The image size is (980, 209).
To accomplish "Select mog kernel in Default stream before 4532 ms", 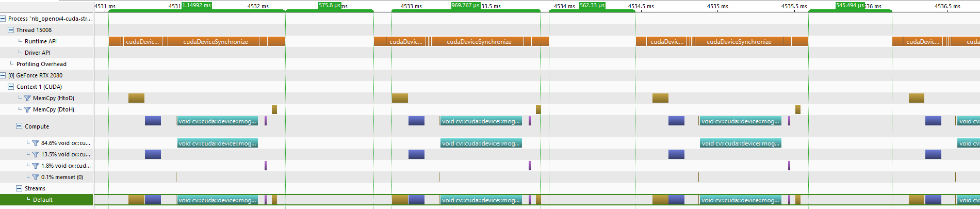I will tap(217, 200).
